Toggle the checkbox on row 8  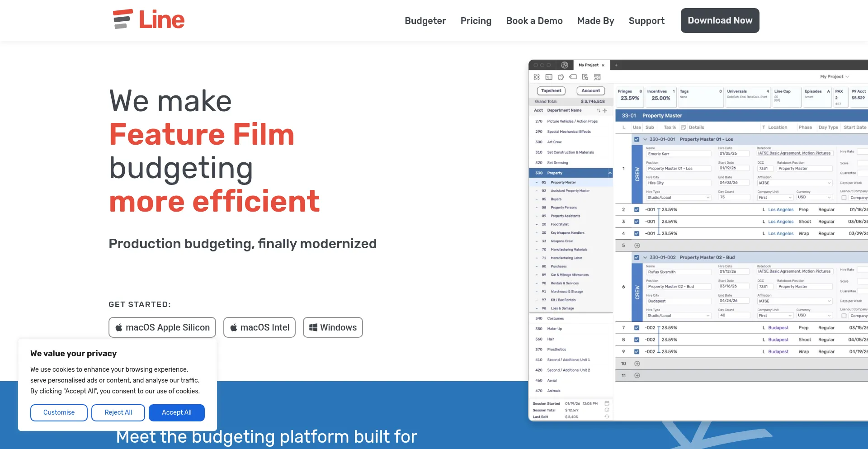pos(637,340)
